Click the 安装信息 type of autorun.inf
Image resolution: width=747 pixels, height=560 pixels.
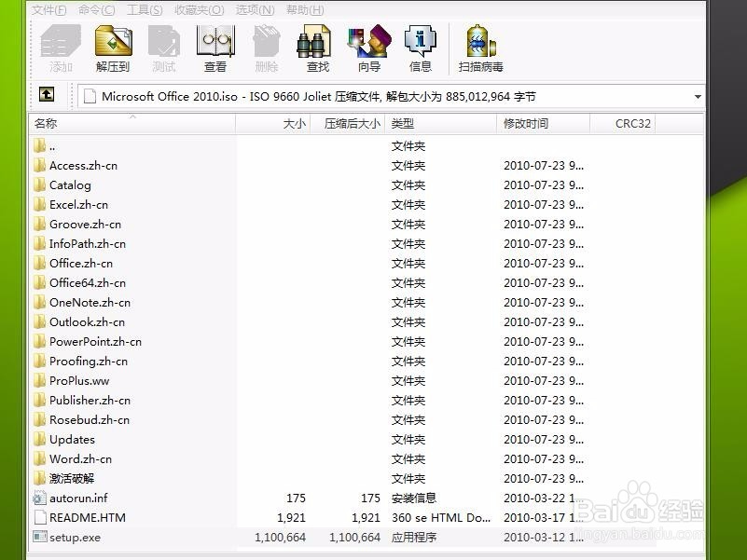[414, 498]
